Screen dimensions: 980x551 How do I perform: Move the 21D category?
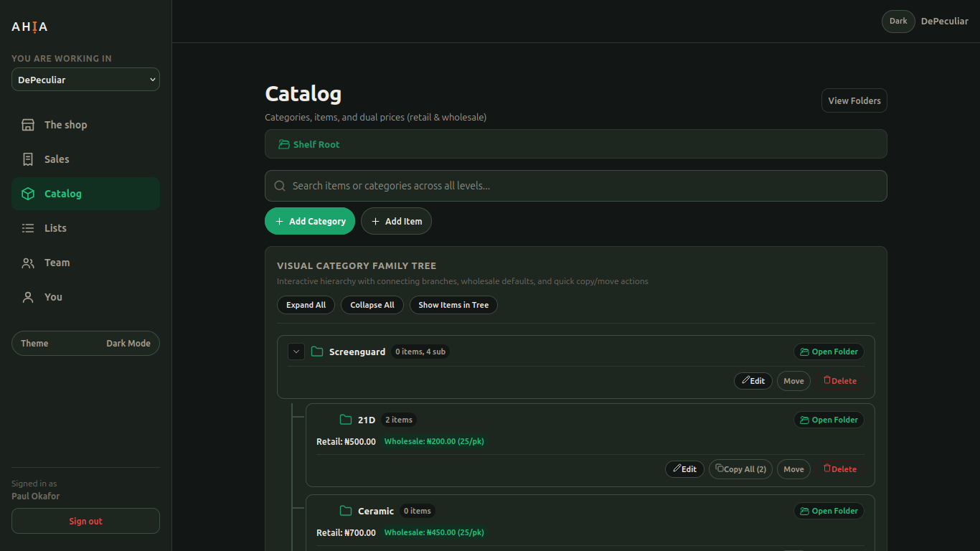point(793,469)
